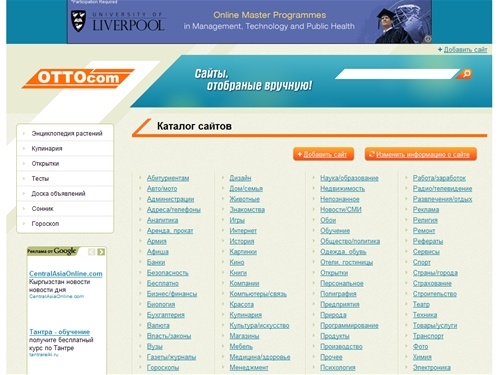Open Электроника category
Viewport: 500px width, 375px height.
pos(432,368)
